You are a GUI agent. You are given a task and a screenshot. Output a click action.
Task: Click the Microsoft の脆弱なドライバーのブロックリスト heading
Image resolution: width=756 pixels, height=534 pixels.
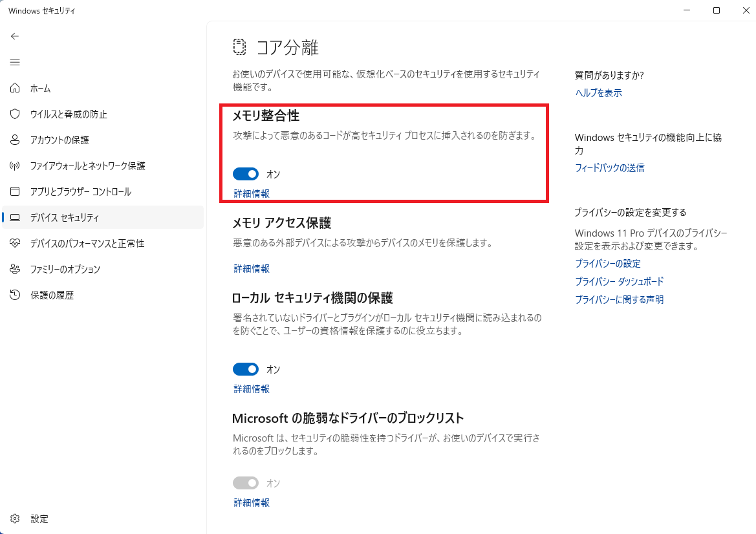click(x=348, y=418)
